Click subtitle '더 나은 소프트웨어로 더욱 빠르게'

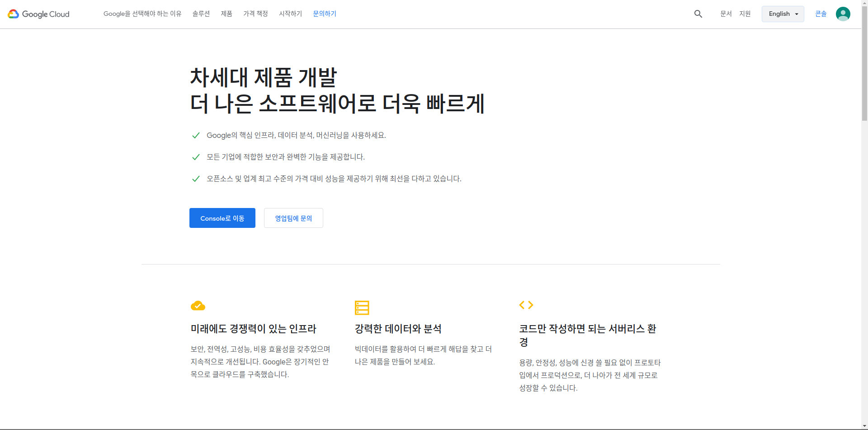(337, 104)
